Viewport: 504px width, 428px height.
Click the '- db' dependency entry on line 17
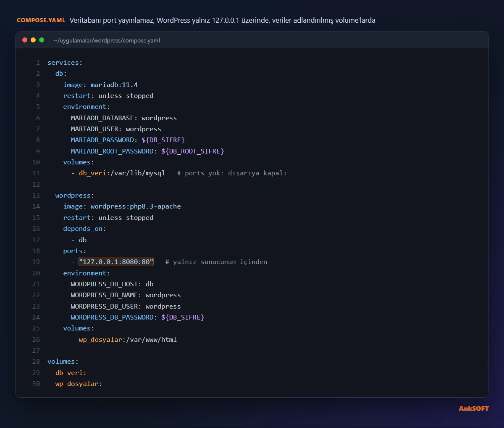[x=79, y=240]
